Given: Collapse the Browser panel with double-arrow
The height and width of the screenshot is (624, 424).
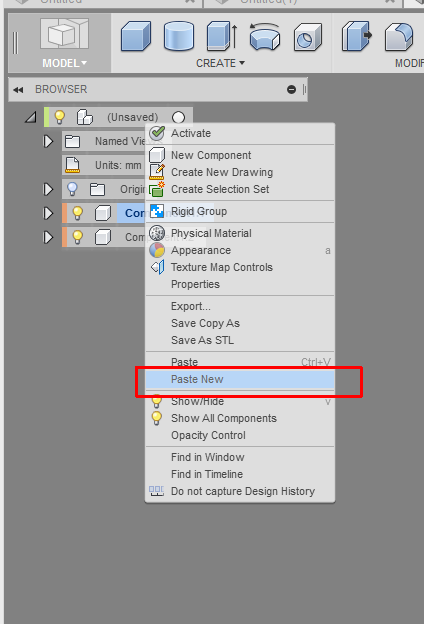Looking at the screenshot, I should 18,90.
